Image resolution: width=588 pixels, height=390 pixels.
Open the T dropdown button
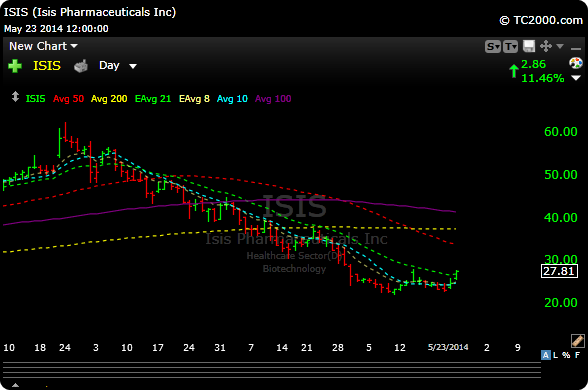point(510,46)
